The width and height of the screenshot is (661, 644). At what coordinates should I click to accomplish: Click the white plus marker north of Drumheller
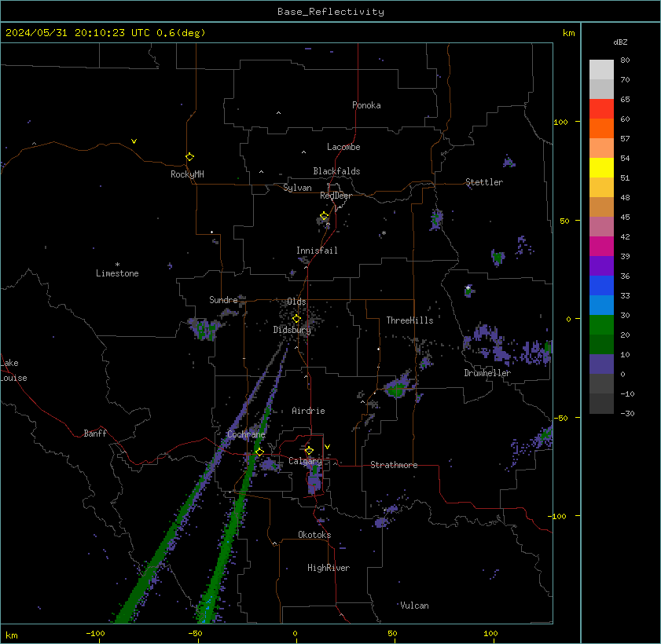(468, 287)
